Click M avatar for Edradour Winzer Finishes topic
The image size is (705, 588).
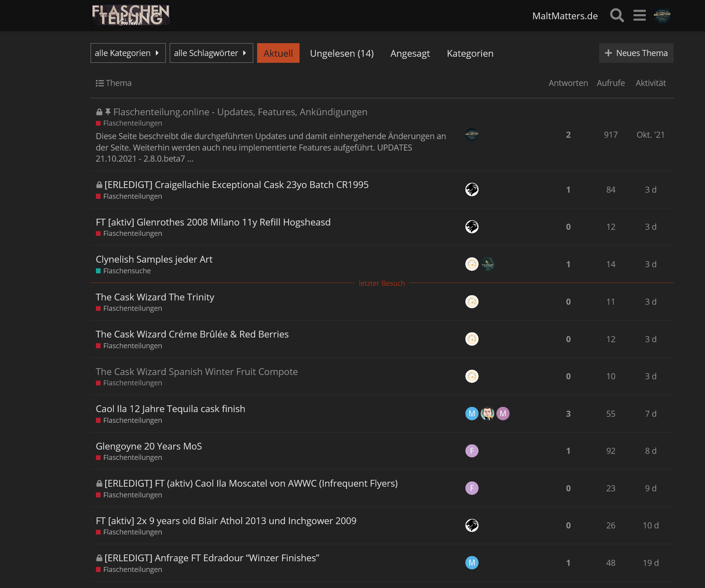pyautogui.click(x=472, y=563)
